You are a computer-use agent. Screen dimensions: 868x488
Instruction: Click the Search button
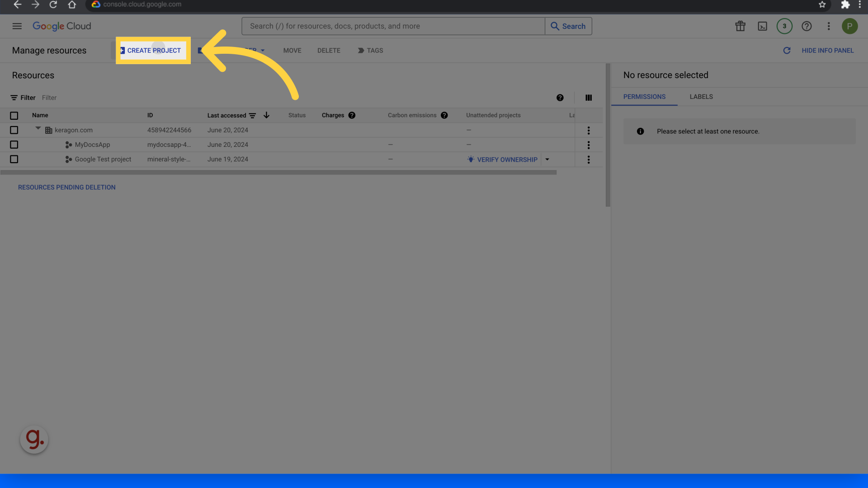coord(568,26)
